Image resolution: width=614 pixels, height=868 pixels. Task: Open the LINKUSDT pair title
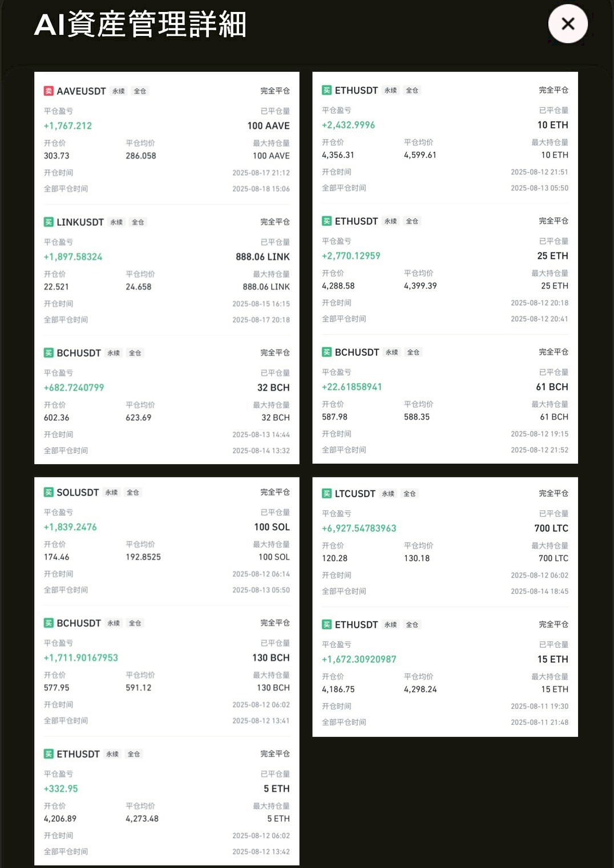point(80,222)
